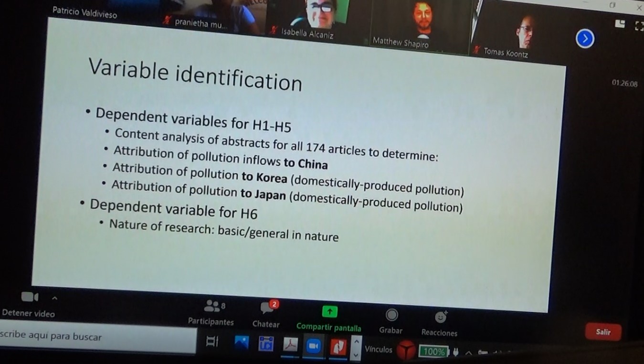Open red PDF app taskbar icon
This screenshot has height=364, width=644.
[338, 347]
